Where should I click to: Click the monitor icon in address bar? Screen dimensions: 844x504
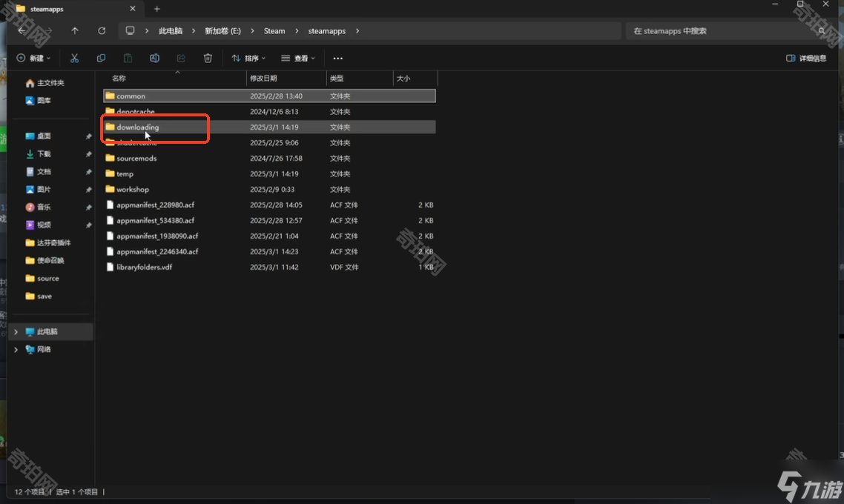[130, 30]
